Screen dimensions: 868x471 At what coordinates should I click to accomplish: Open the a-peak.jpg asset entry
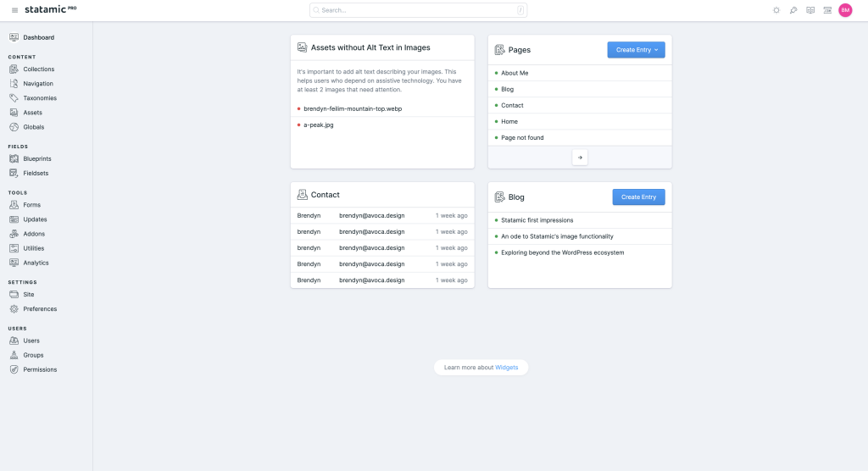[319, 125]
